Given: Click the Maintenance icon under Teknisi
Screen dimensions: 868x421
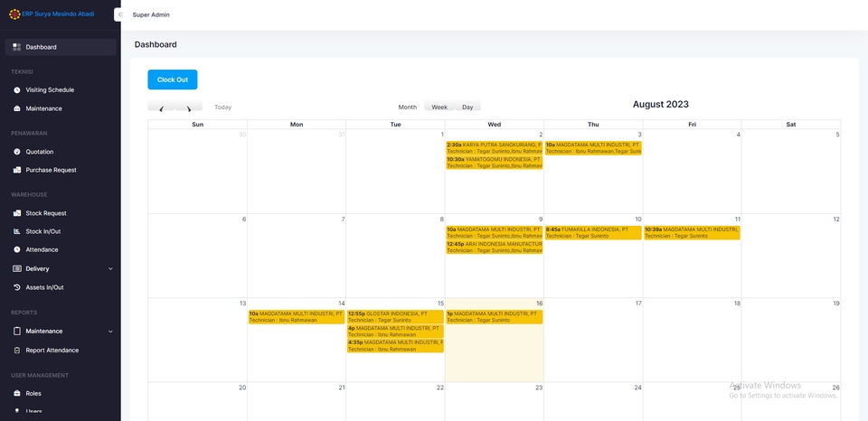Looking at the screenshot, I should (16, 108).
